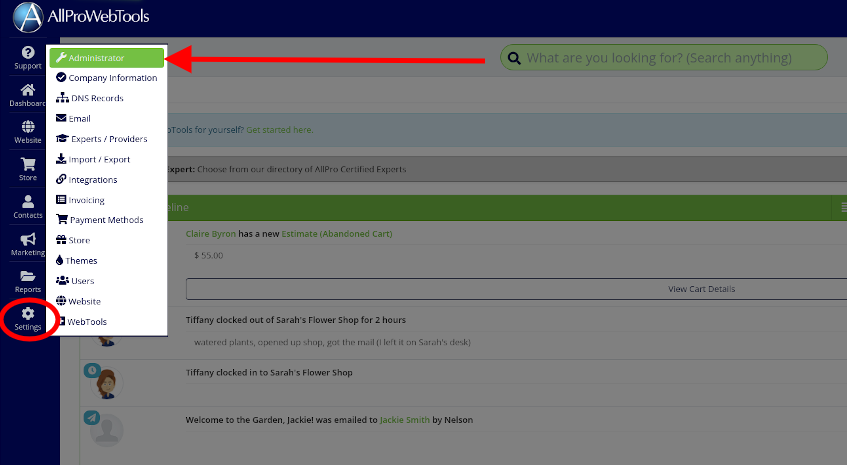Click people icon beside Users
The image size is (847, 465).
[62, 280]
